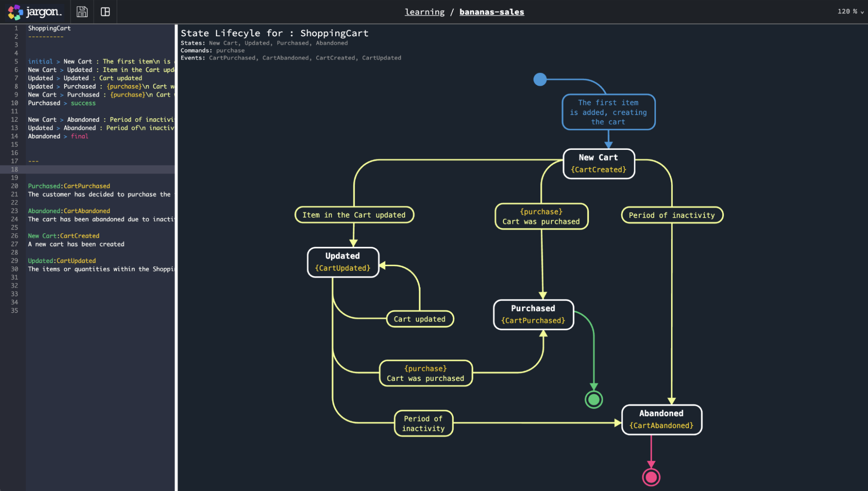This screenshot has width=868, height=491.
Task: Select the Updated state node
Action: 343,262
